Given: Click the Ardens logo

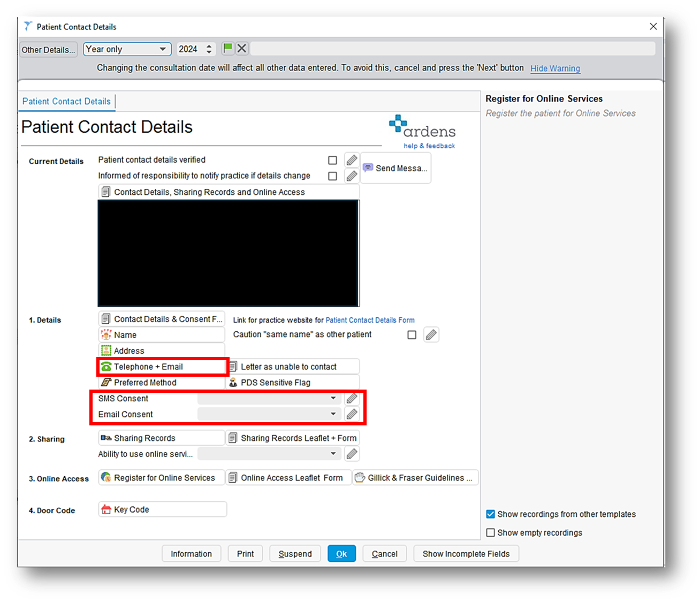Looking at the screenshot, I should pyautogui.click(x=422, y=127).
